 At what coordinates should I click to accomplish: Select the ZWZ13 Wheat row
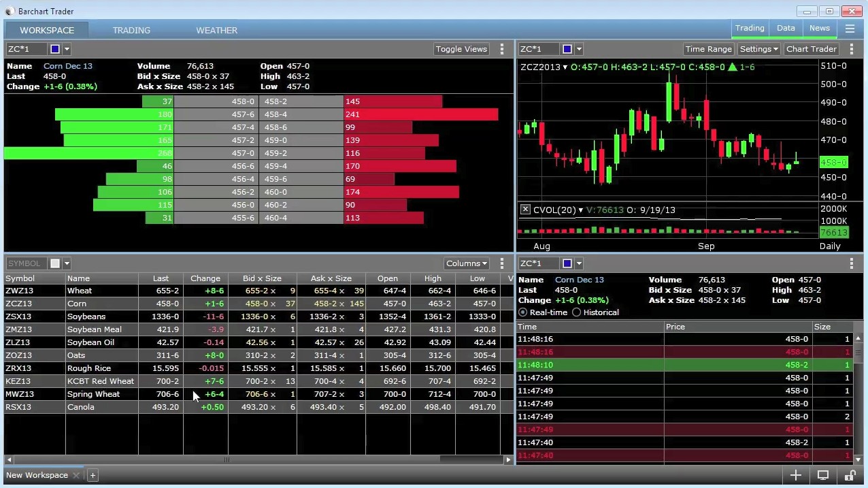click(x=258, y=291)
